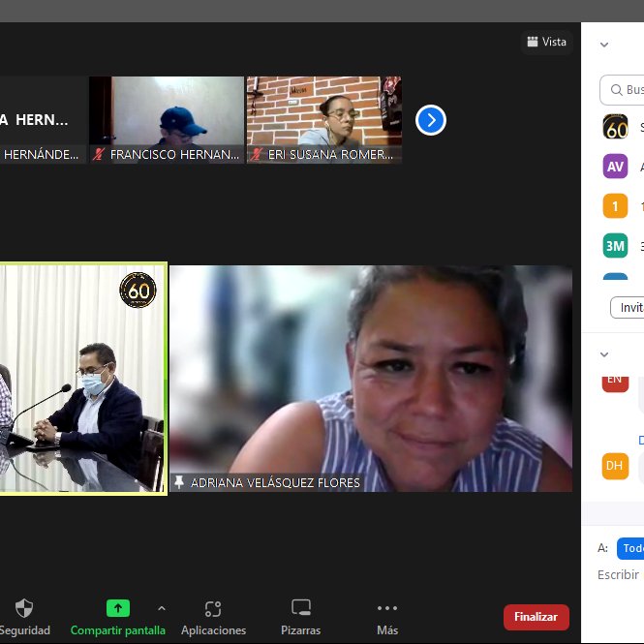
Task: Open the Vista layout menu
Action: pos(546,42)
